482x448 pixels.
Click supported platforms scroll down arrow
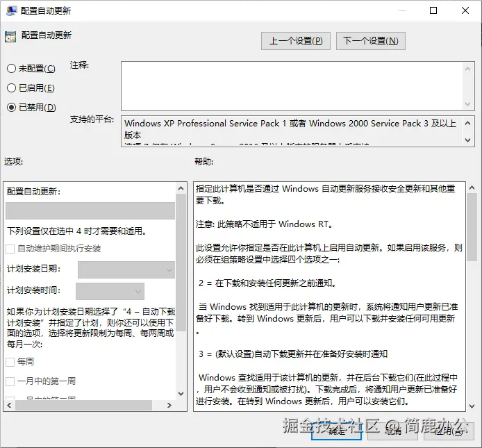(x=468, y=140)
